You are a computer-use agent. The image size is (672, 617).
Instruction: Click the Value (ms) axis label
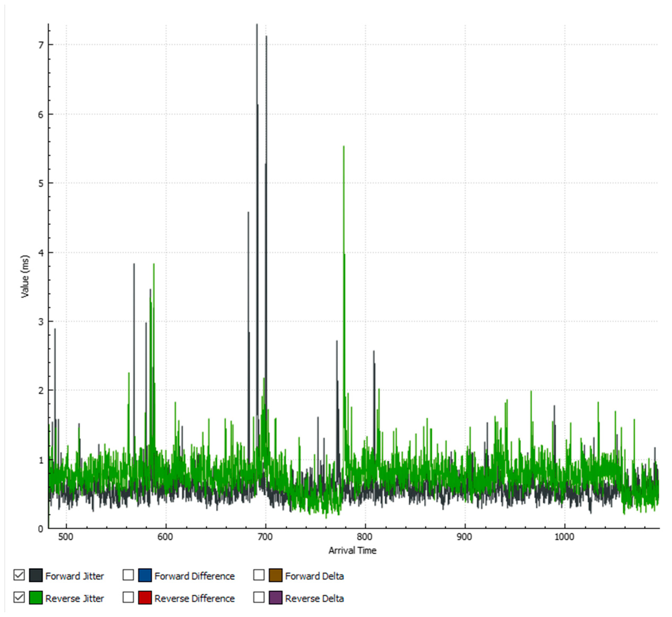click(25, 276)
